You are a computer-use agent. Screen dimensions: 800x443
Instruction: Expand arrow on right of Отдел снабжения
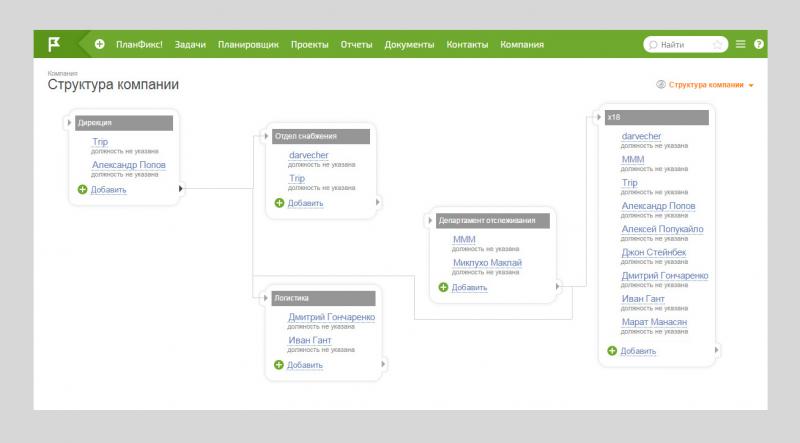pos(378,201)
